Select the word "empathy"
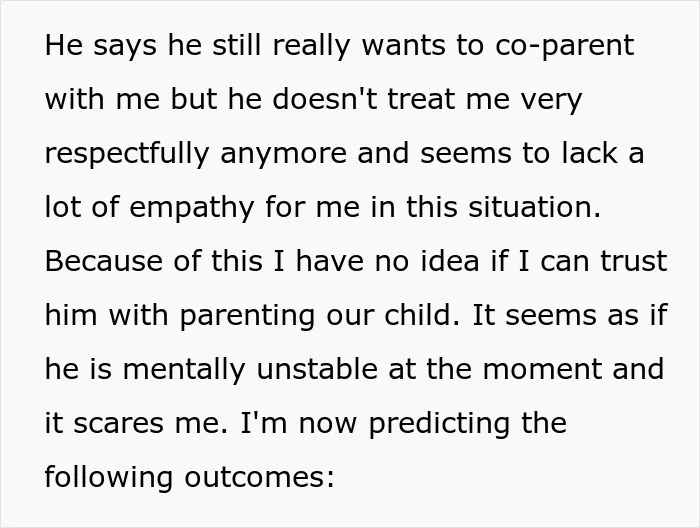 tap(192, 208)
